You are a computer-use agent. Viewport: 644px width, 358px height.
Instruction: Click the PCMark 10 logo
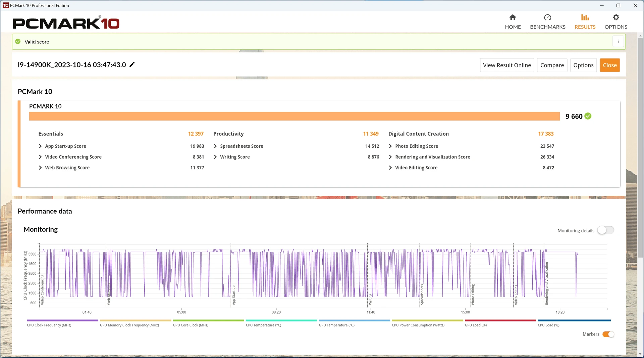coord(66,23)
